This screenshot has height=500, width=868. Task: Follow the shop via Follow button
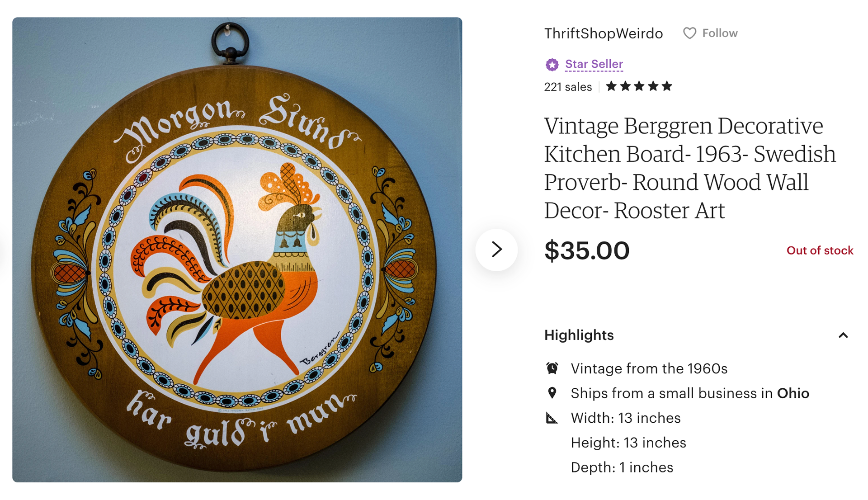pos(710,33)
